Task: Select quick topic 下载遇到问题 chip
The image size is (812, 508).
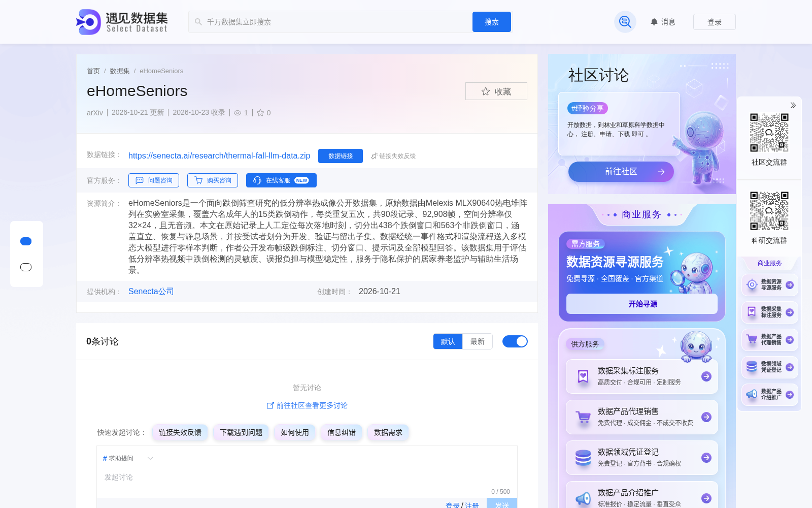Action: pos(241,433)
